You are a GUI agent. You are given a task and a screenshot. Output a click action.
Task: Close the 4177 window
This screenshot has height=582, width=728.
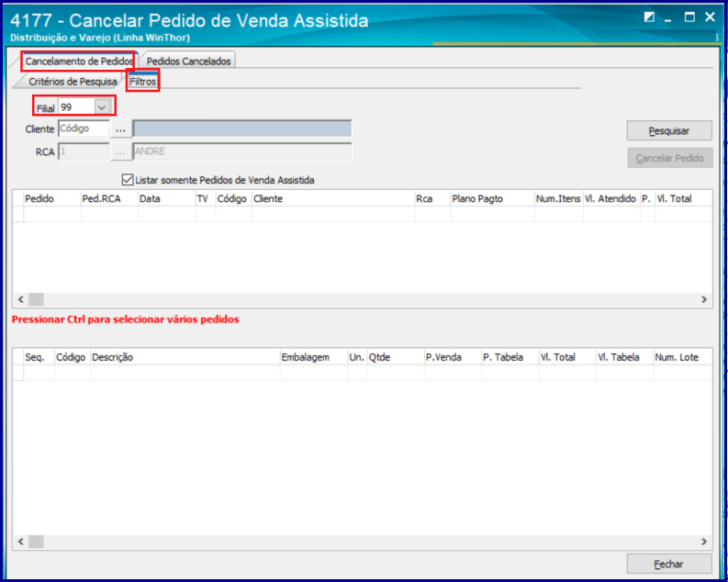pos(710,17)
